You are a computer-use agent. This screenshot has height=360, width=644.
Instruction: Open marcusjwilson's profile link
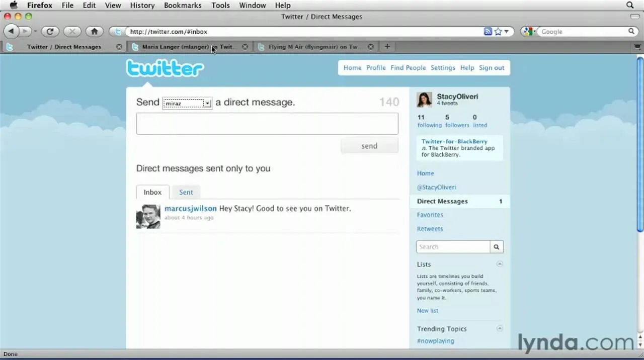[x=191, y=208]
